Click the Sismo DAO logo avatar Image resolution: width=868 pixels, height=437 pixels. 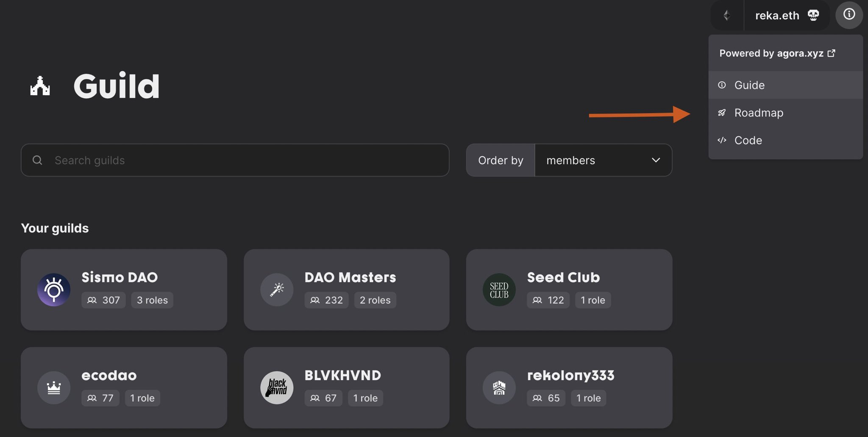click(x=54, y=290)
